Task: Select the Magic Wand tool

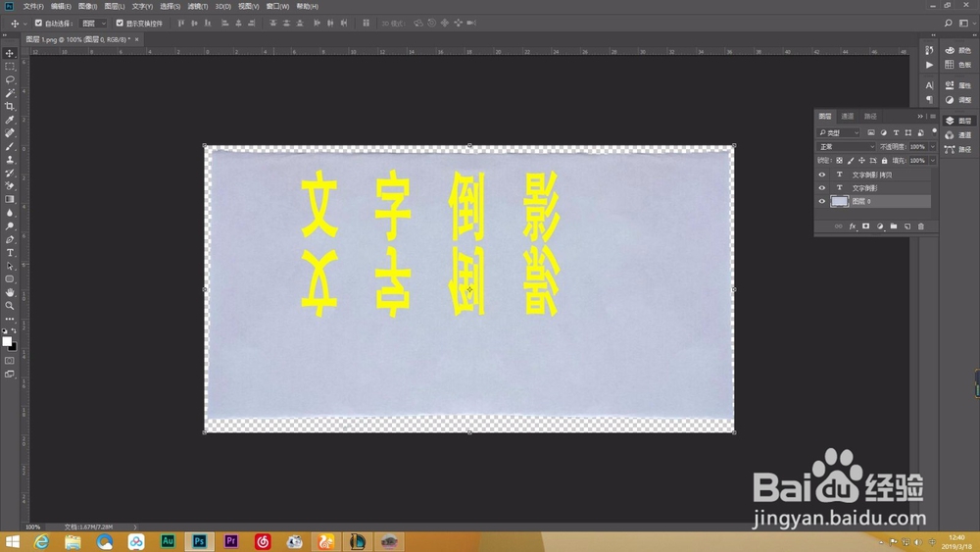Action: [x=10, y=93]
